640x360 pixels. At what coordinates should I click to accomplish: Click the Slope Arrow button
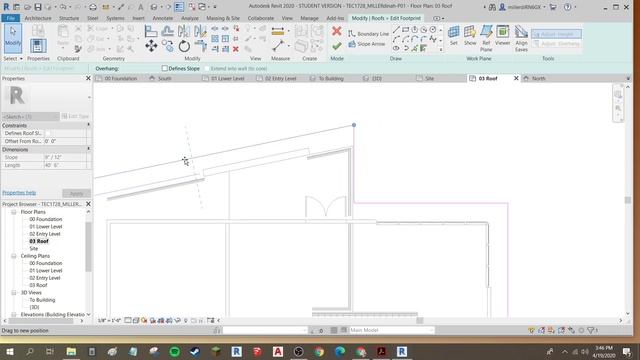(367, 44)
